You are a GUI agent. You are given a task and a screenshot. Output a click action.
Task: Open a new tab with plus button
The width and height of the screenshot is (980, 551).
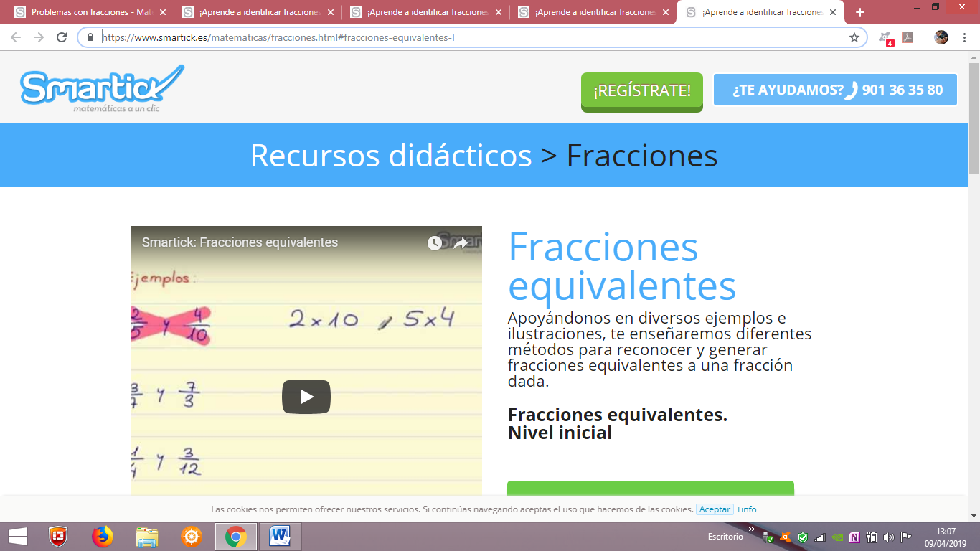tap(860, 12)
